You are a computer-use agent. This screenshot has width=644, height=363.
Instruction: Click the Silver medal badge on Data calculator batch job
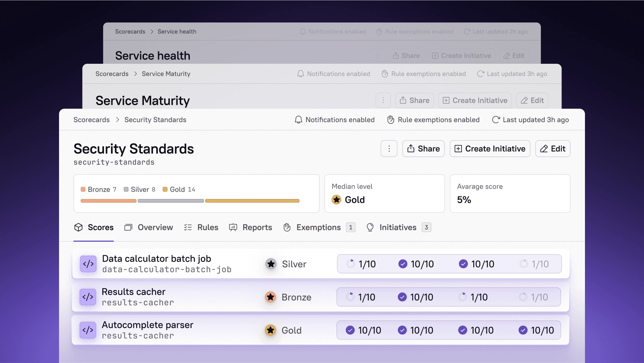coord(271,264)
